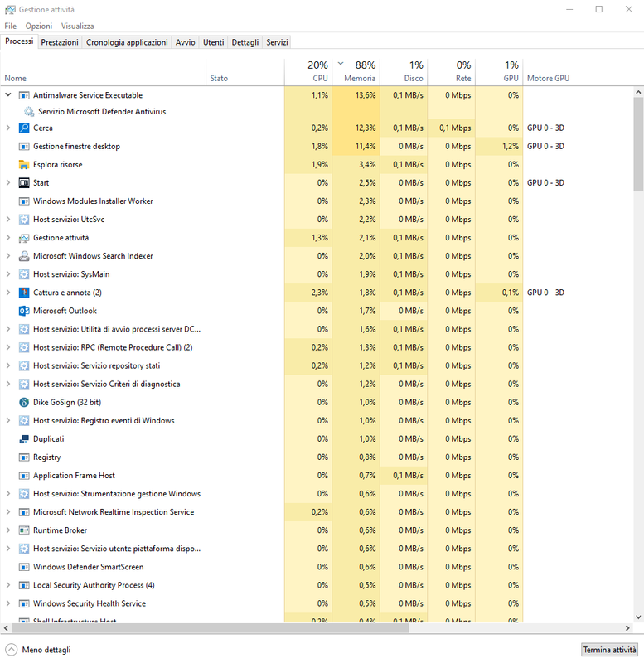
Task: Open the Avvio tab
Action: point(185,42)
